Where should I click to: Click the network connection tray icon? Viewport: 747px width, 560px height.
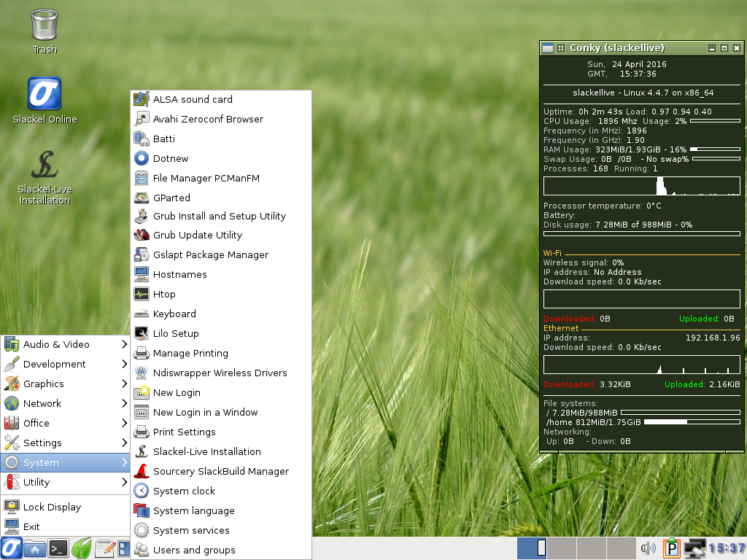pyautogui.click(x=695, y=548)
